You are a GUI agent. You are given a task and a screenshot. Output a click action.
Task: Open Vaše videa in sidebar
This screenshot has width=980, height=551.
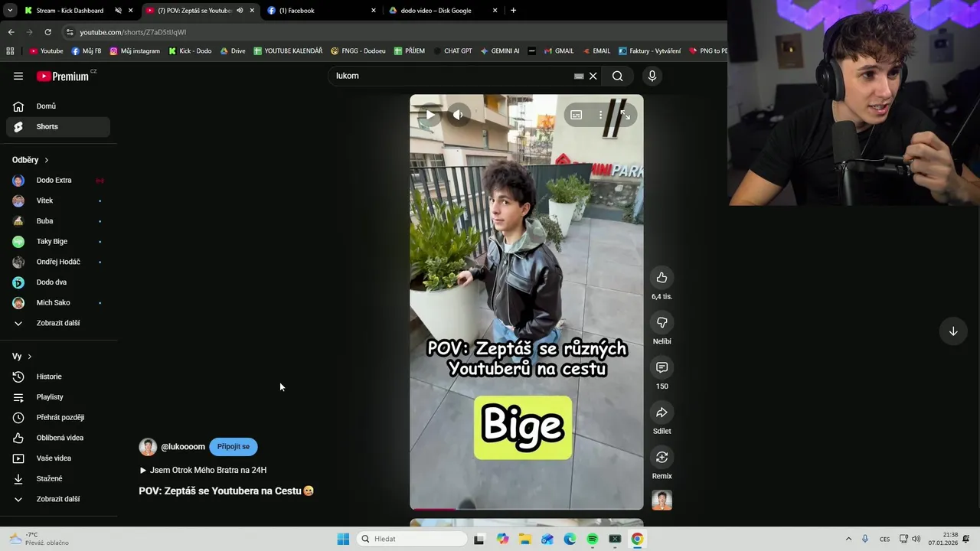tap(58, 458)
